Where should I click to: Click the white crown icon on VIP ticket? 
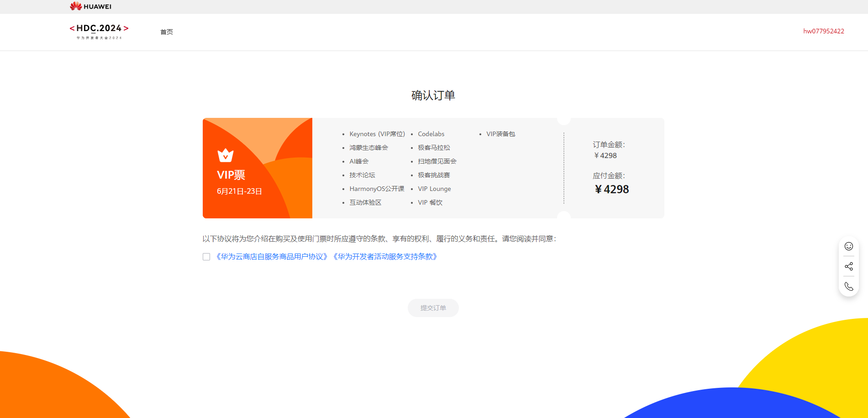pos(226,155)
